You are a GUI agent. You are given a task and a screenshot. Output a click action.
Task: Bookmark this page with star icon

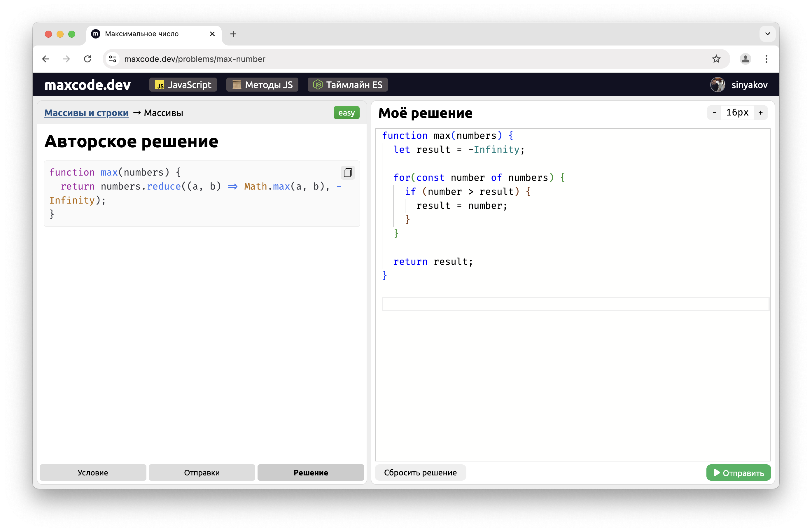tap(716, 59)
